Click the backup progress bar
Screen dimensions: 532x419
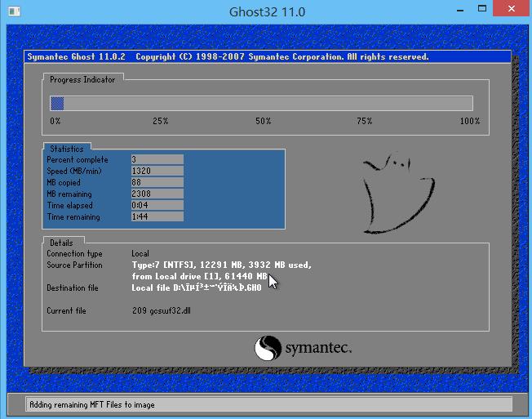[x=261, y=103]
